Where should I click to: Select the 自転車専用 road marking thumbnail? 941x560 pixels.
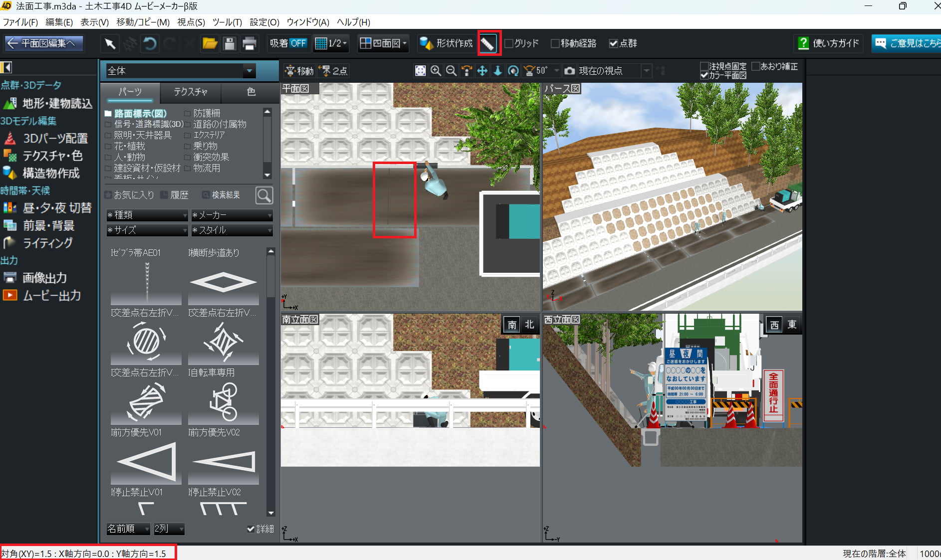(223, 402)
